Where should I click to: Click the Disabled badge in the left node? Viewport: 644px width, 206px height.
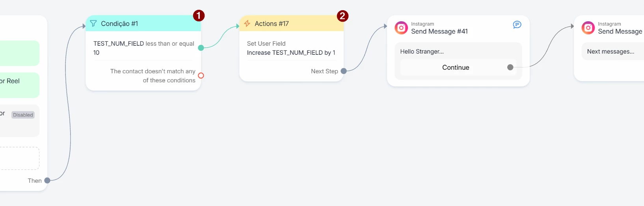tap(23, 115)
